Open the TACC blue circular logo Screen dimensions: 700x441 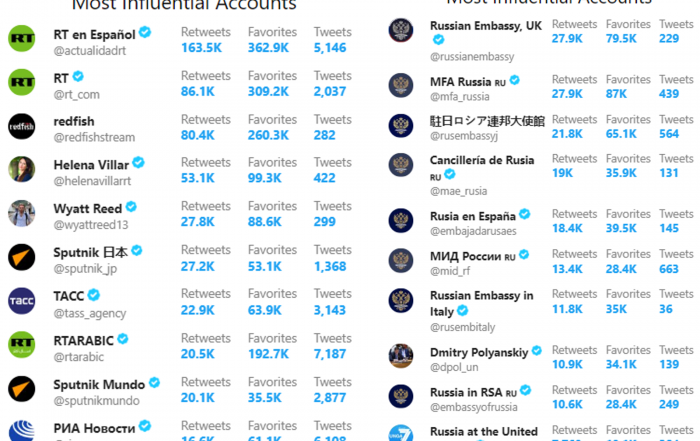point(21,301)
